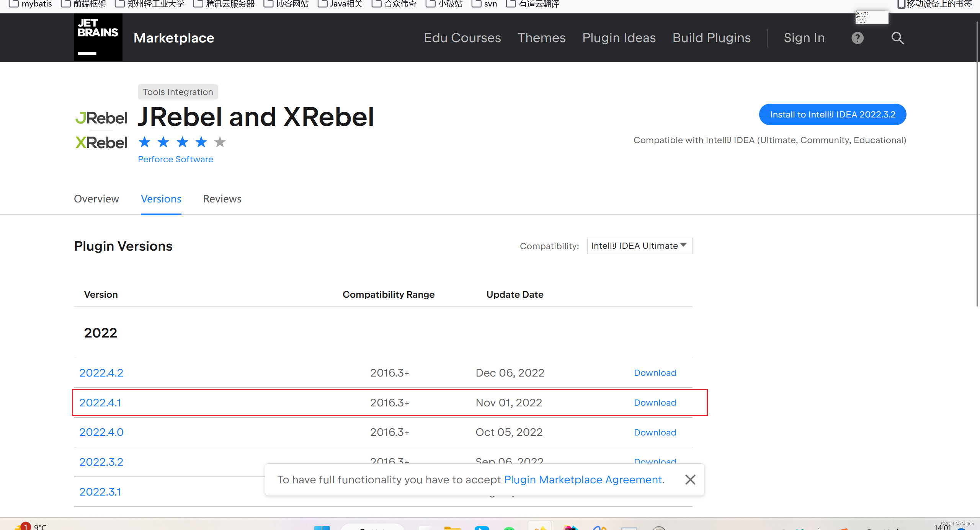This screenshot has width=980, height=530.
Task: Switch to the Overview tab
Action: coord(96,199)
